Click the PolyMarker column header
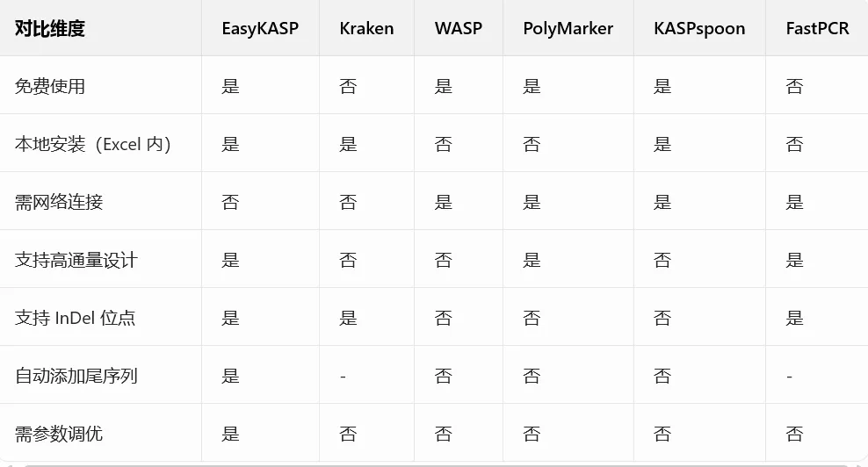This screenshot has width=868, height=467. (x=568, y=28)
